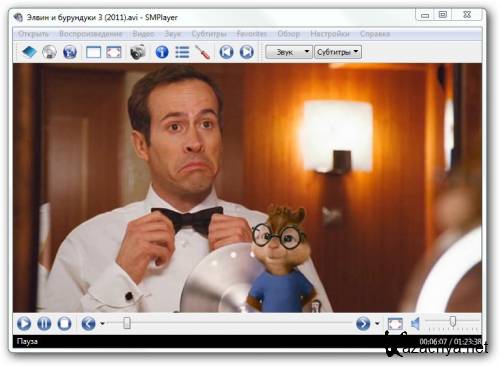Viewport: 500px width, 366px height.
Task: Show file information with the blue info icon
Action: click(x=162, y=52)
